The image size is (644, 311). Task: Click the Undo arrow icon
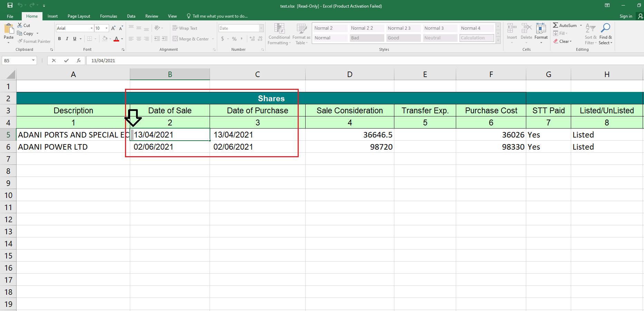click(x=20, y=5)
